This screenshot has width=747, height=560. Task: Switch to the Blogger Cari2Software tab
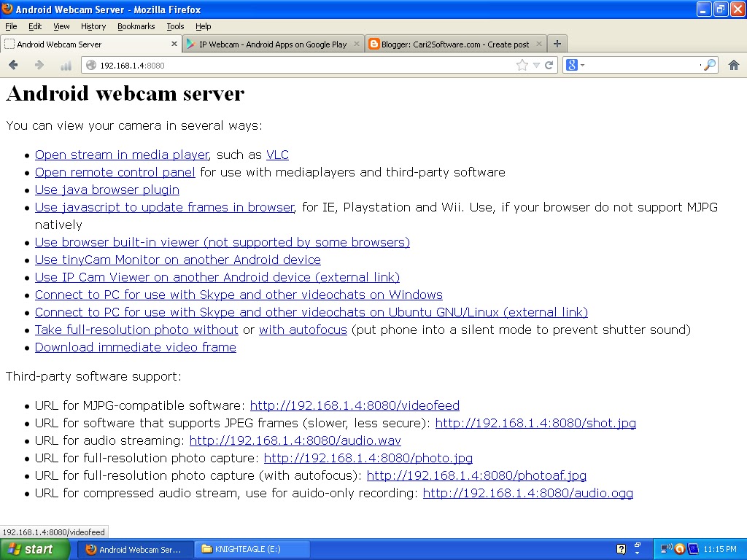pos(456,44)
